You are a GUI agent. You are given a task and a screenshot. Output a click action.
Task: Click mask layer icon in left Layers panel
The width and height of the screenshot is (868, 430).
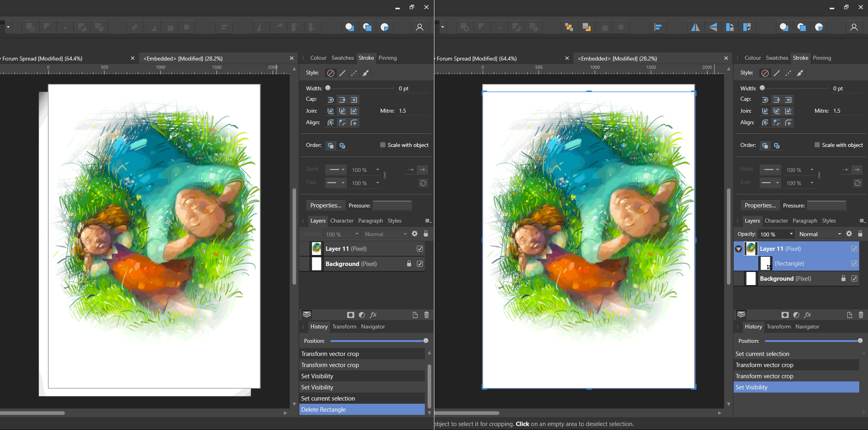[x=350, y=315]
